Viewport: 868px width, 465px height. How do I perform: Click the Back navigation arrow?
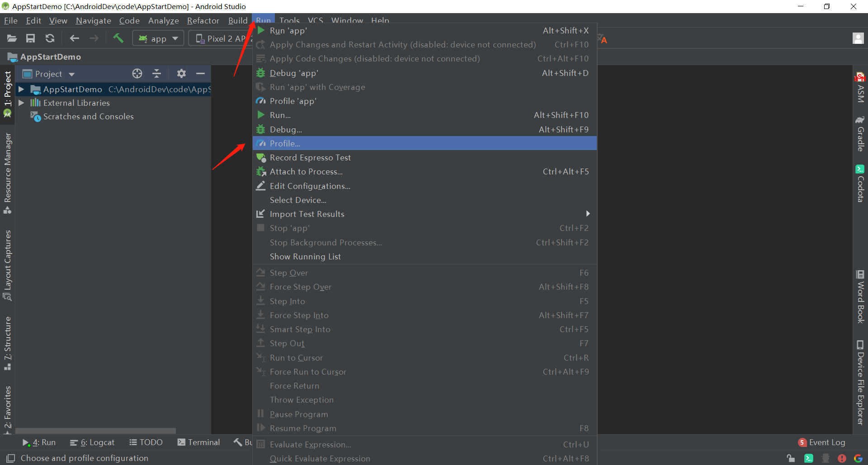[75, 38]
